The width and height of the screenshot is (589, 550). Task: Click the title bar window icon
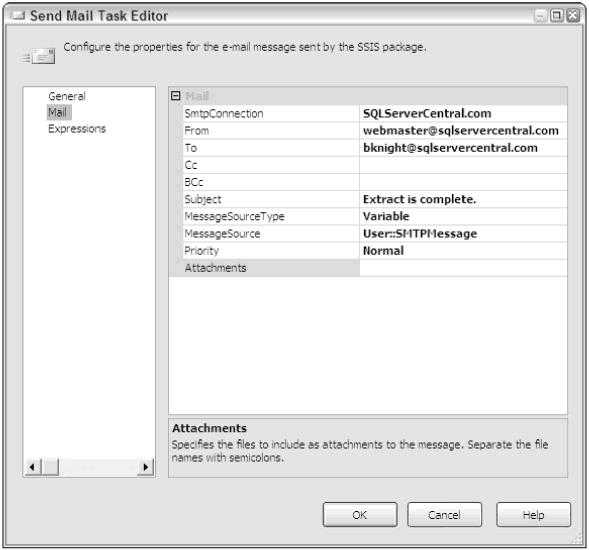pos(18,15)
